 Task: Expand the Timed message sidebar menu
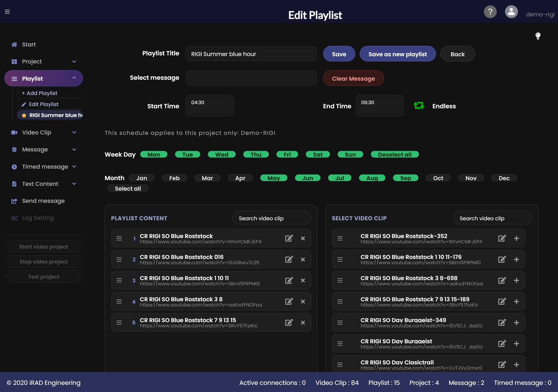coord(44,167)
